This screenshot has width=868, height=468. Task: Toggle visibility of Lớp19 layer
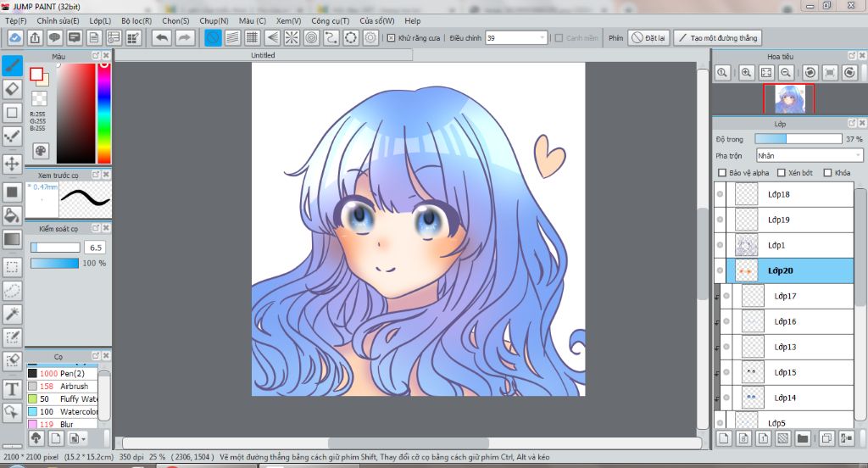point(721,220)
